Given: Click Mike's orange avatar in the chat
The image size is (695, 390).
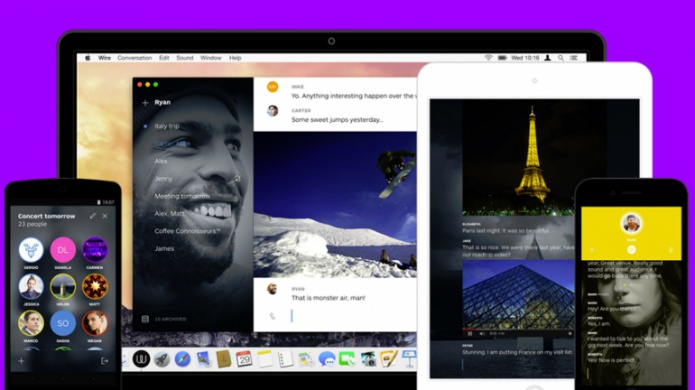Looking at the screenshot, I should [273, 87].
